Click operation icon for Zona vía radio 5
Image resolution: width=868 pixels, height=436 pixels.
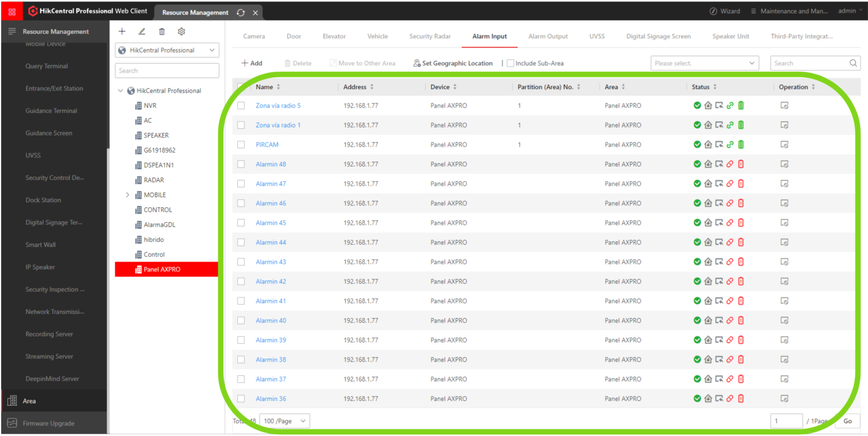pos(784,105)
